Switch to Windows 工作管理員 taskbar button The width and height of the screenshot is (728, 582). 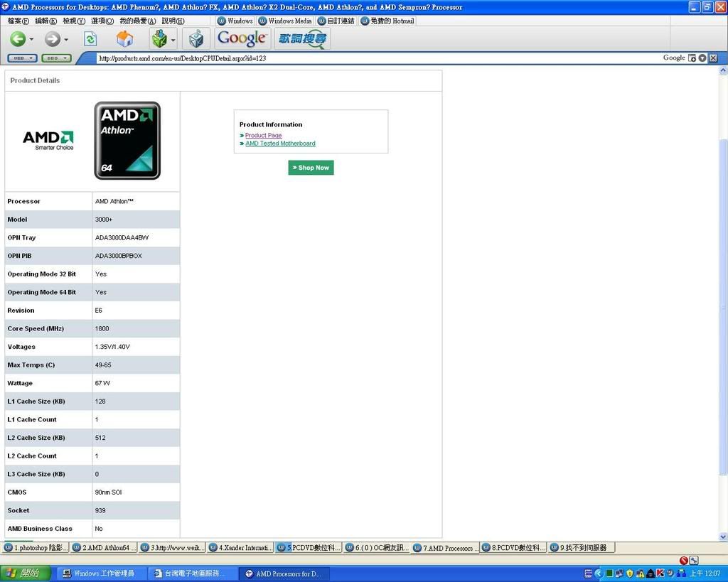pos(102,573)
